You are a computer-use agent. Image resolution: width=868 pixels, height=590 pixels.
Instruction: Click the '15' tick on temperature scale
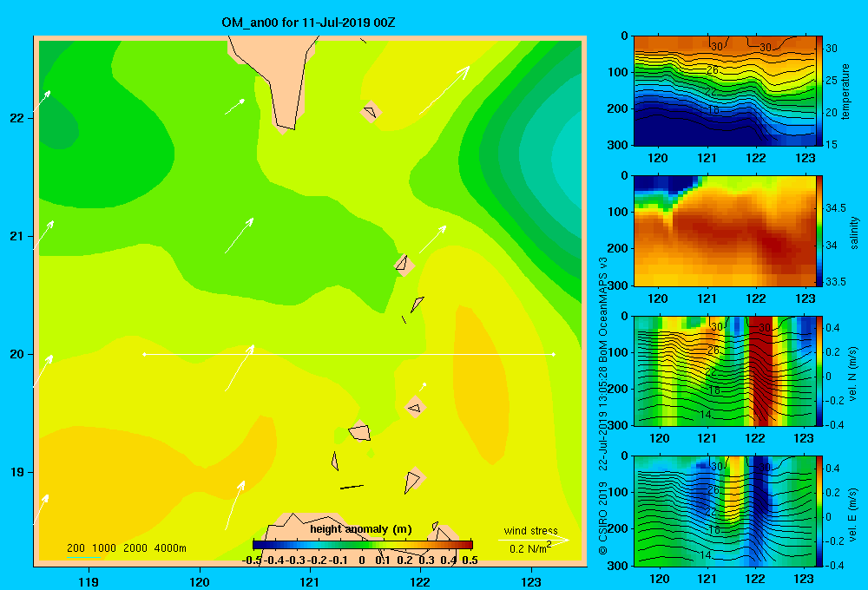point(832,144)
